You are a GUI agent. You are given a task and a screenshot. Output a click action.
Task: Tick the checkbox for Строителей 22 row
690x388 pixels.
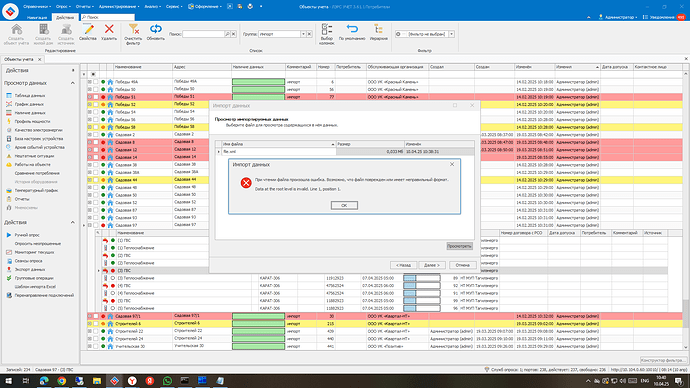click(x=95, y=331)
